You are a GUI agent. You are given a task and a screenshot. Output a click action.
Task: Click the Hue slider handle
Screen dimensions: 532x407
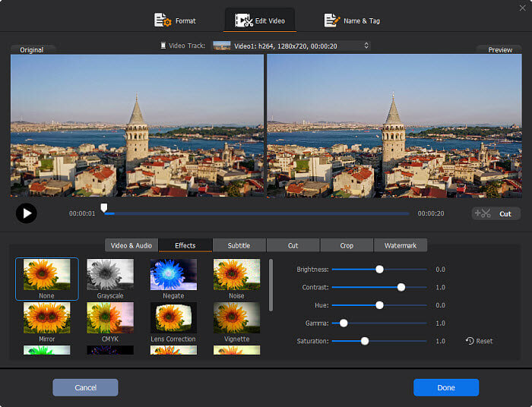[x=380, y=305]
